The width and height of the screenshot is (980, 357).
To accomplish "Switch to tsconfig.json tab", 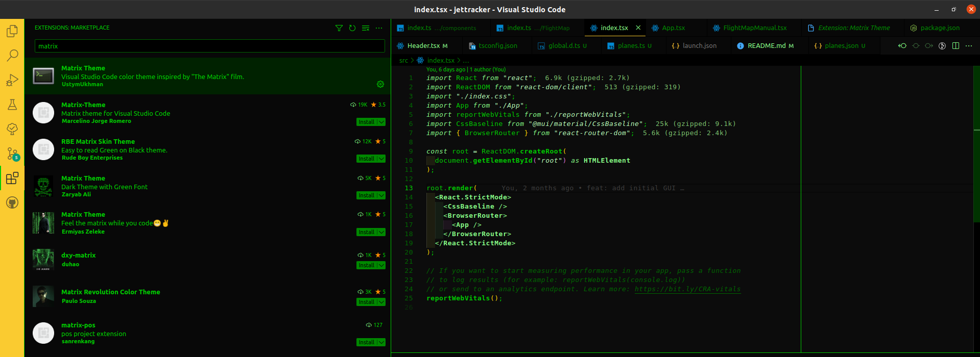I will pyautogui.click(x=497, y=46).
